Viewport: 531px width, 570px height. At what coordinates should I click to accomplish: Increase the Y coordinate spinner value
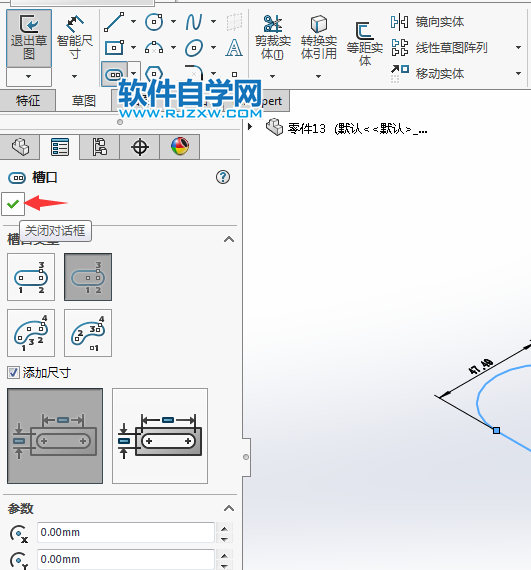(224, 555)
